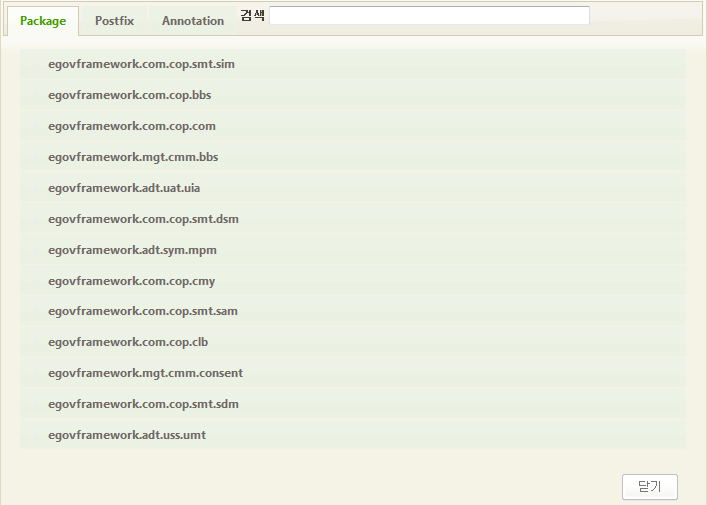Expand the egovframework.com.cop.smt.sim package row

click(141, 64)
